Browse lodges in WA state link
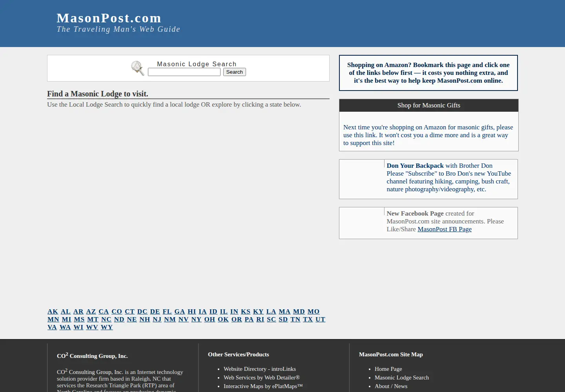Viewport: 565px width, 392px height. tap(65, 327)
